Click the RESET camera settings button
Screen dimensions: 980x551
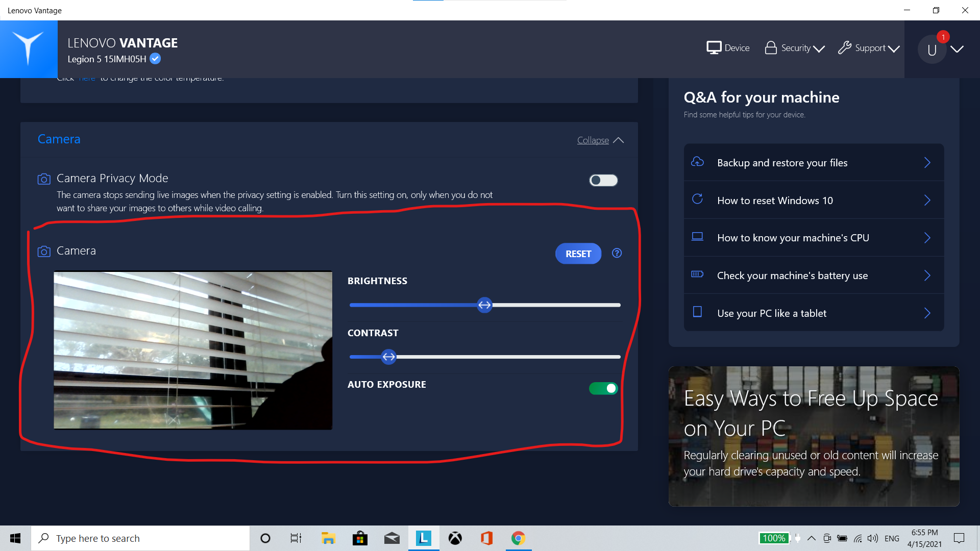[578, 254]
